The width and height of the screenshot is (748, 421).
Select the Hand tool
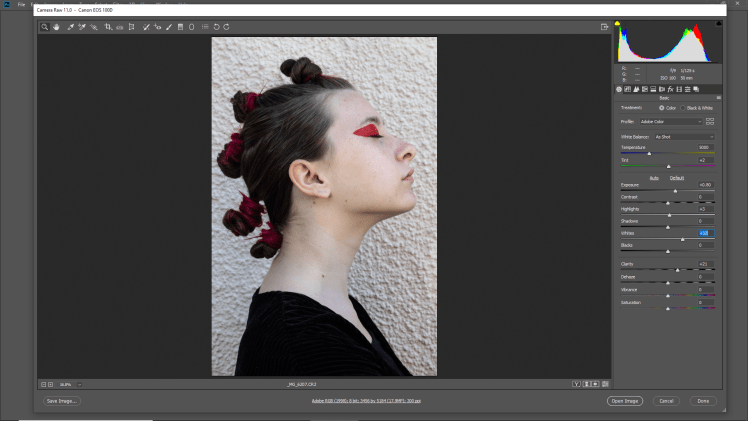point(56,27)
